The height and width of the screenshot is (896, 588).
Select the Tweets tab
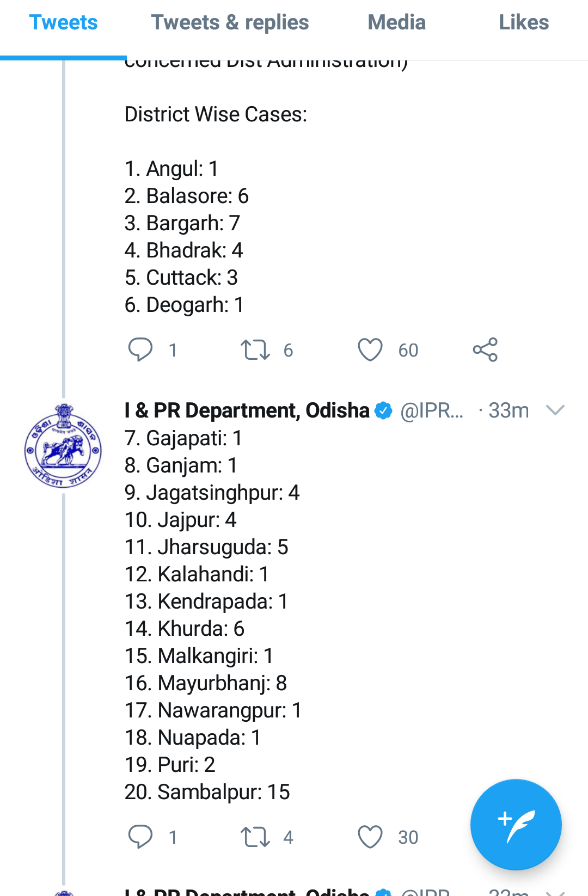coord(63,23)
